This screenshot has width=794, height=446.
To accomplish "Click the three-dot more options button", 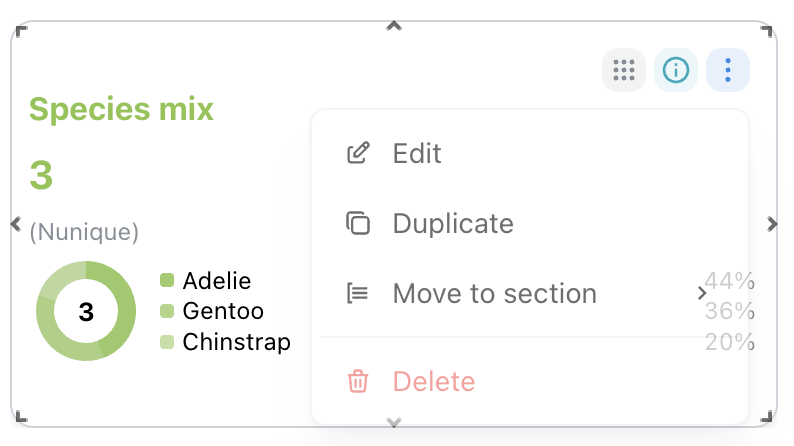I will [728, 70].
